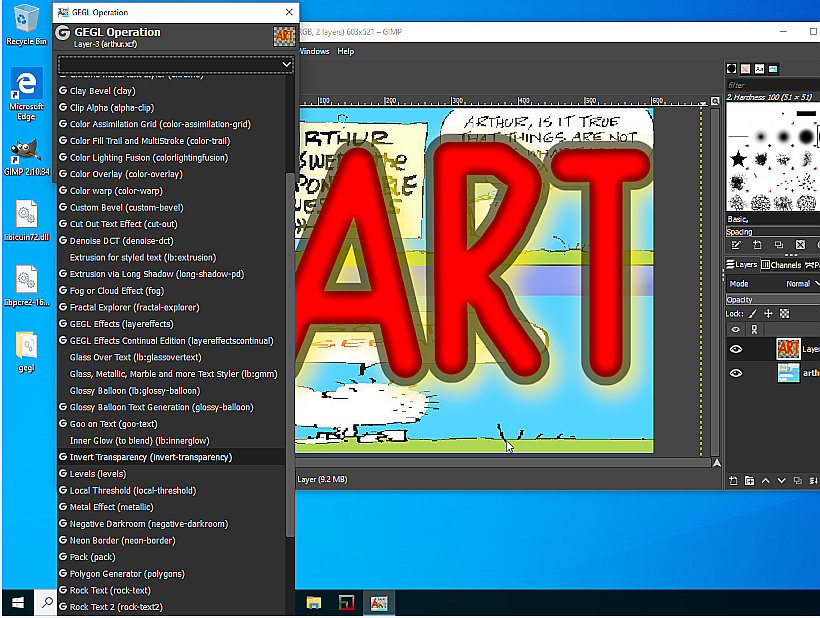Click the Delete brush icon
Image resolution: width=820 pixels, height=618 pixels.
(x=800, y=245)
